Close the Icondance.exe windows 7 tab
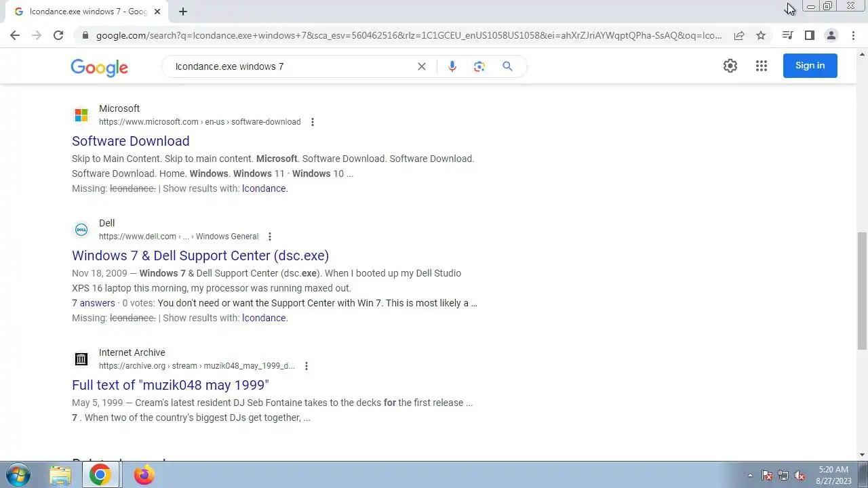Viewport: 868px width, 488px height. 158,12
